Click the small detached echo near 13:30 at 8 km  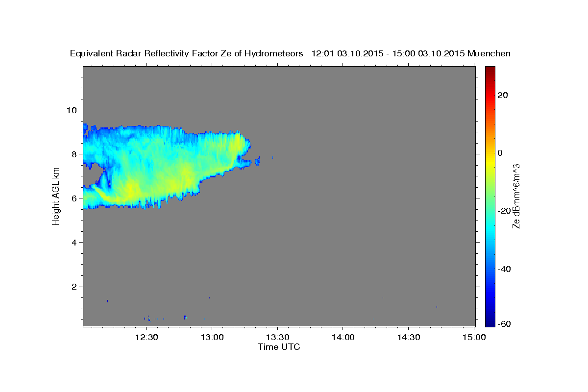coord(272,157)
